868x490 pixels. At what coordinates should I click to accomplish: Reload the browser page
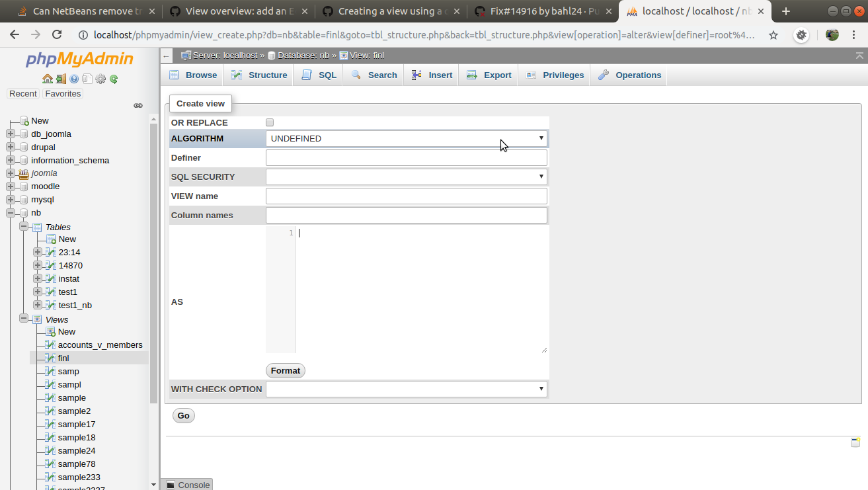coord(57,35)
